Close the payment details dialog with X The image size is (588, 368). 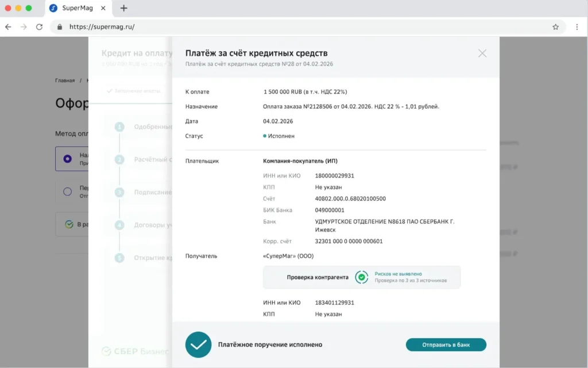(482, 53)
